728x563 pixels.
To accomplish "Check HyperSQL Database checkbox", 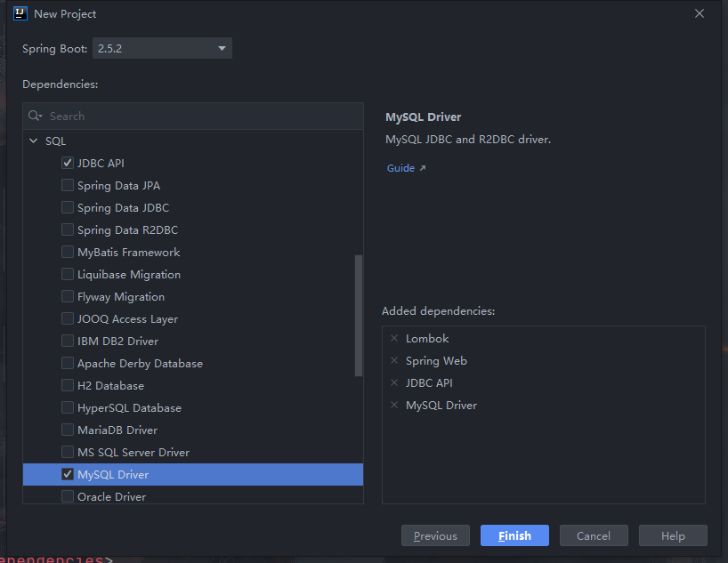I will pyautogui.click(x=68, y=408).
